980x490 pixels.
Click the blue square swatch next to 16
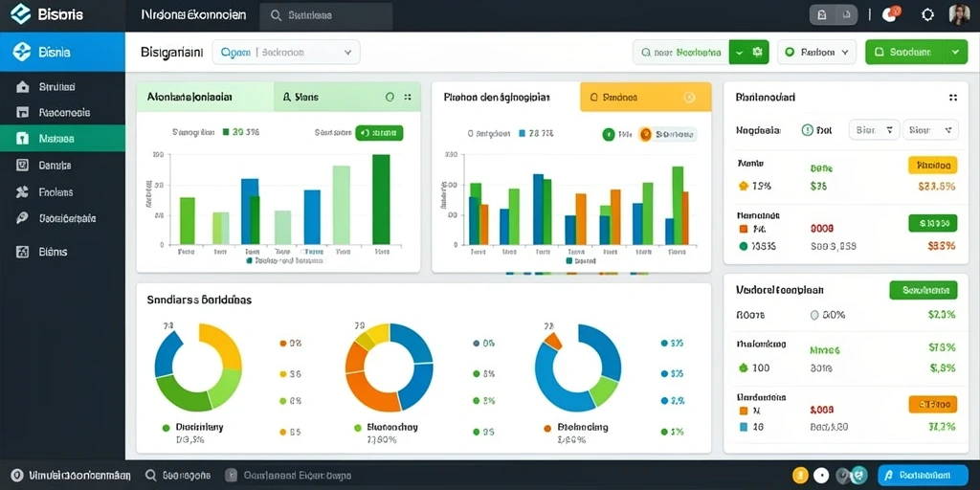click(x=743, y=428)
